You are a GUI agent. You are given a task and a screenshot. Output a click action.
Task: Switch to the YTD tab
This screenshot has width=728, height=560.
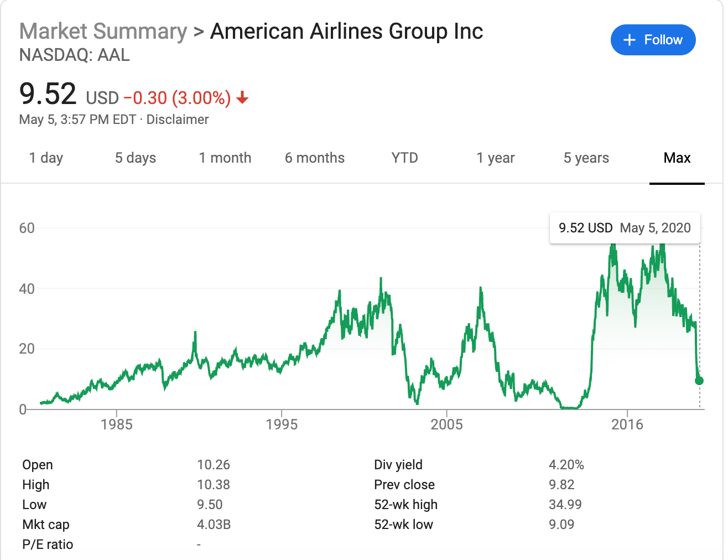pos(405,158)
